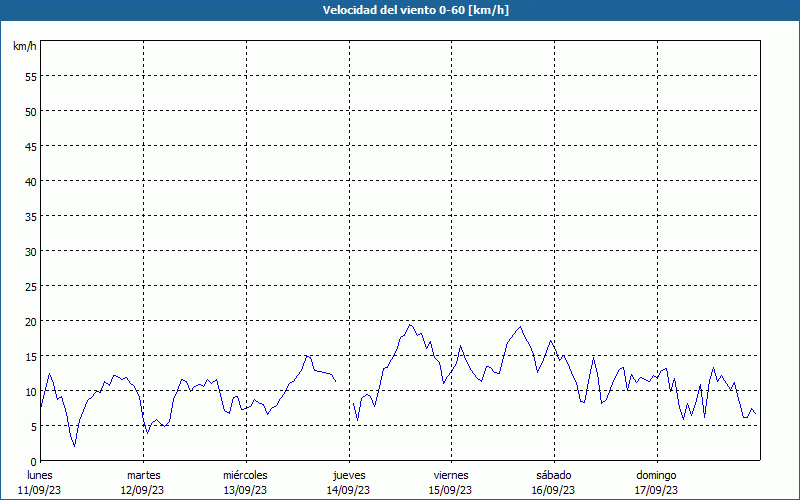
Task: Click the date label 12/09/23
Action: pos(142,490)
